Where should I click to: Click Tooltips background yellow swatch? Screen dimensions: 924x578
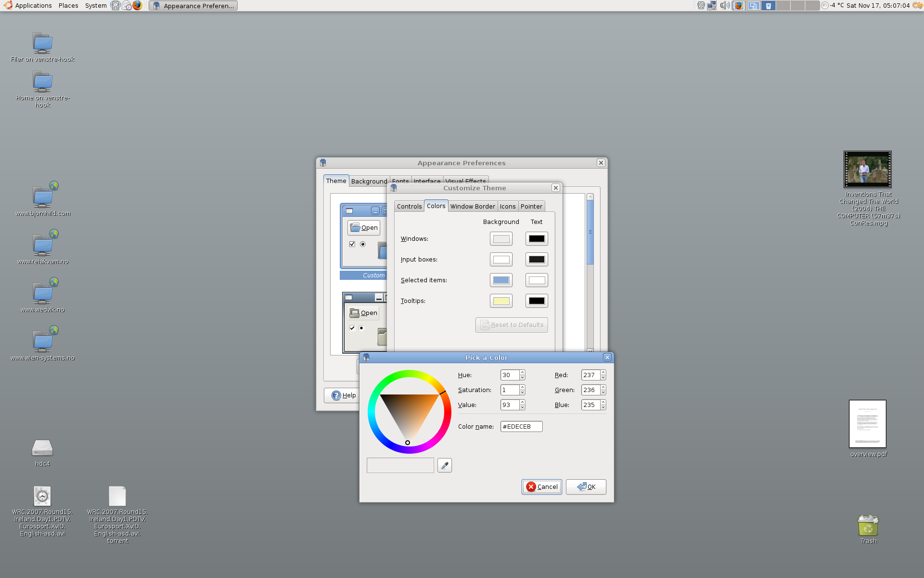[x=501, y=301]
